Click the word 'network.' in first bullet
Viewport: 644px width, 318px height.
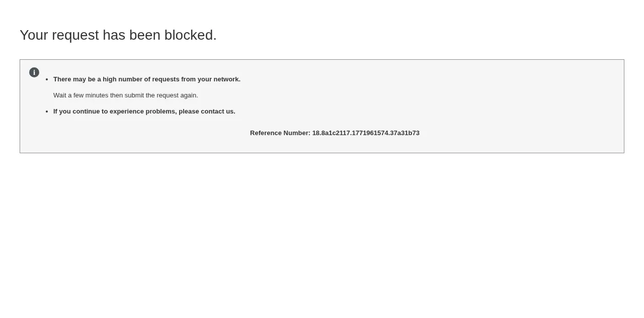point(227,79)
